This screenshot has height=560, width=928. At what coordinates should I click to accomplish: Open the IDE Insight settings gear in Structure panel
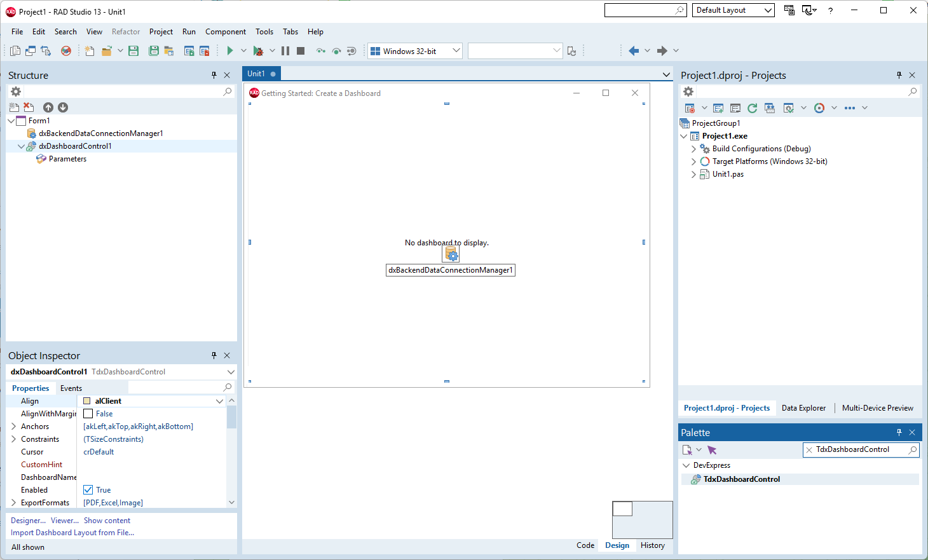(15, 91)
